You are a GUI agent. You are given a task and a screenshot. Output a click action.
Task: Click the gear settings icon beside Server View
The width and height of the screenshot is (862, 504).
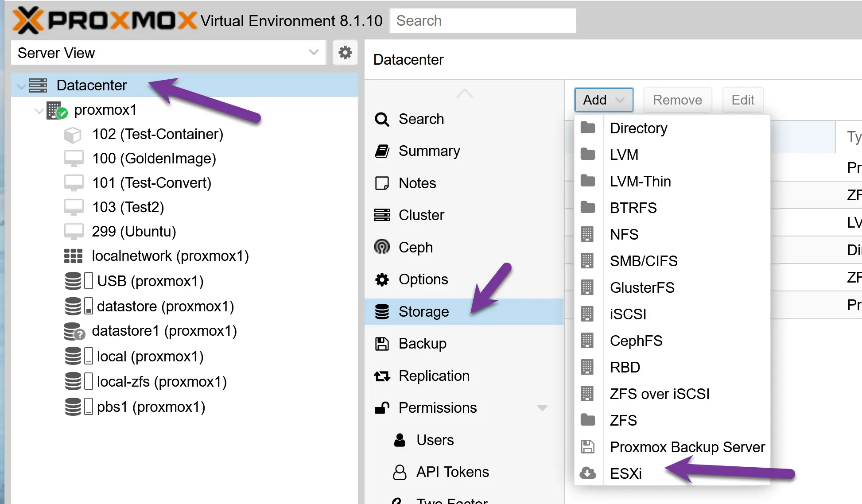pos(345,53)
